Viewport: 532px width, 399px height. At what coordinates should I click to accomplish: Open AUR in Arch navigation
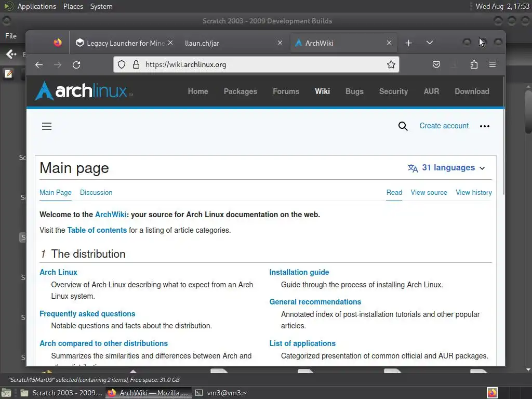(x=431, y=91)
